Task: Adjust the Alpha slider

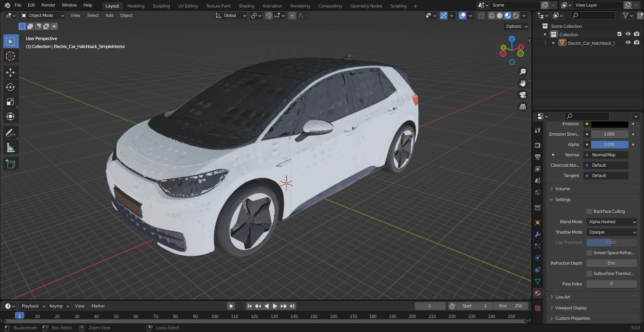Action: pos(610,145)
